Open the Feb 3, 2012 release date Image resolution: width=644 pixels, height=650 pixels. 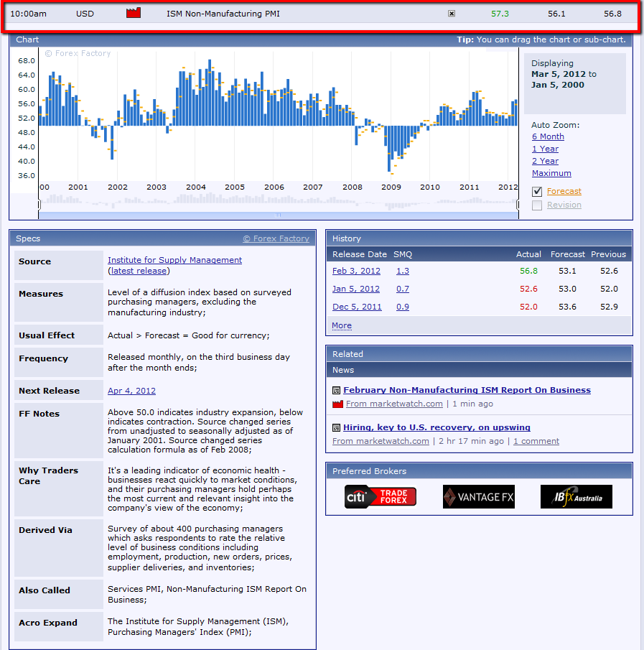click(356, 271)
